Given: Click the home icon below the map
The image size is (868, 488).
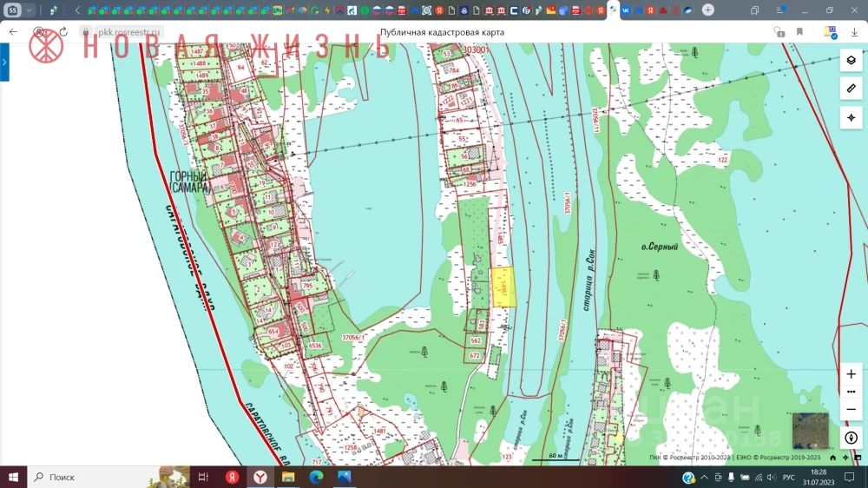Looking at the screenshot, I should coord(832,458).
